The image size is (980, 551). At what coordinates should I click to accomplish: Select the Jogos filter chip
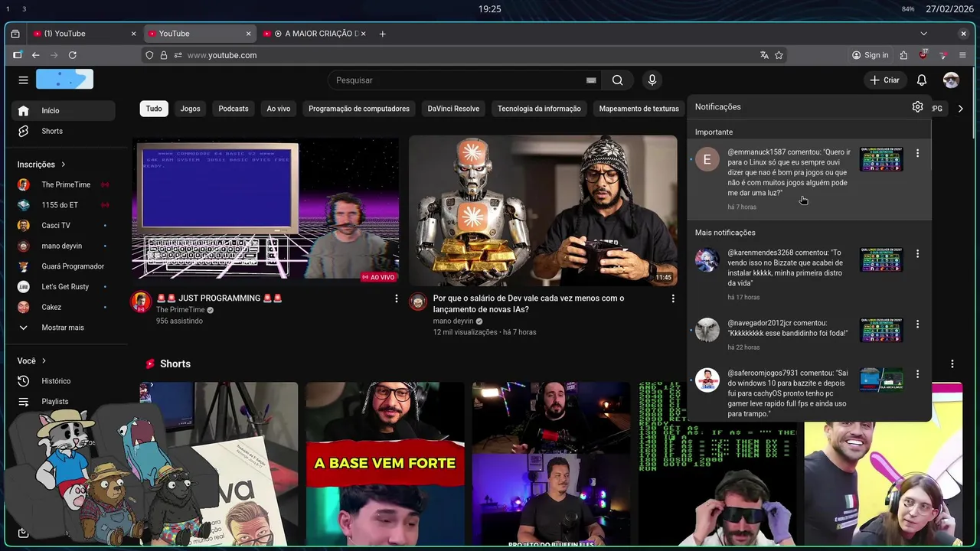[x=190, y=109]
